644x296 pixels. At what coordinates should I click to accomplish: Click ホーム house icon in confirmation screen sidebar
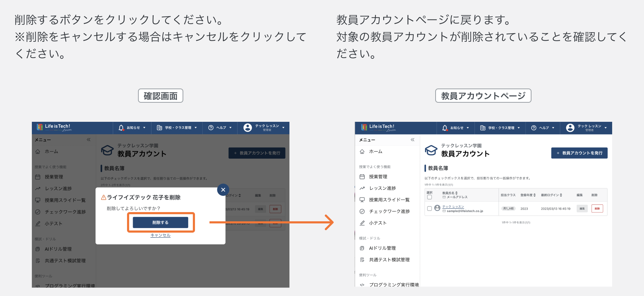(38, 152)
